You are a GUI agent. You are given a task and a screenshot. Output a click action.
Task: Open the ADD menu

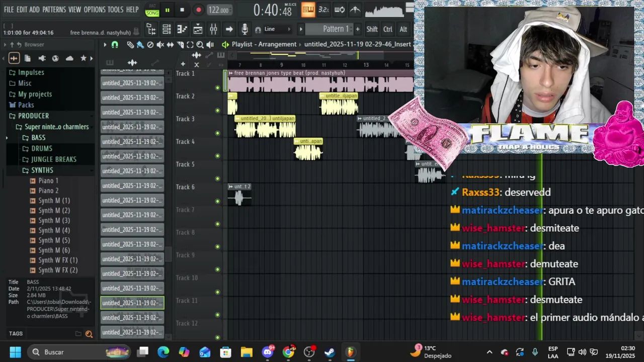click(x=34, y=10)
